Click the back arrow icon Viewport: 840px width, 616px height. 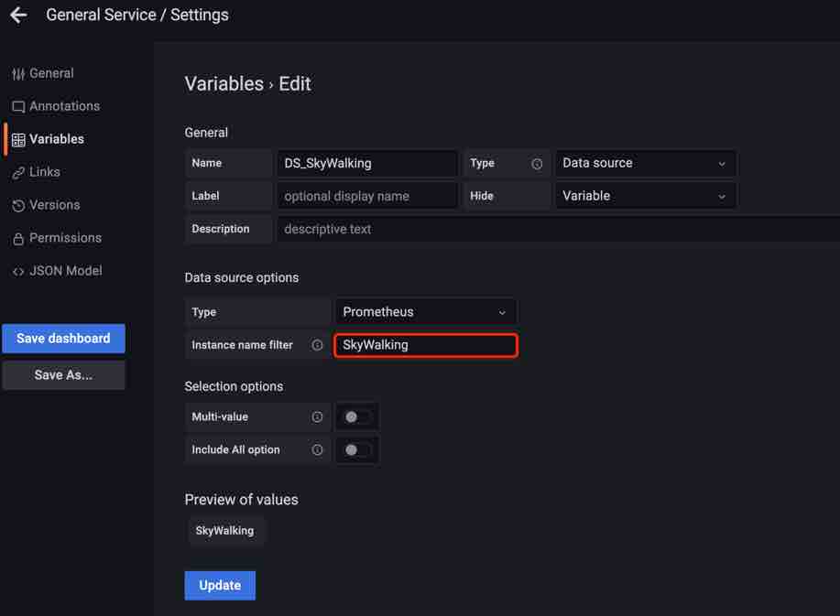tap(18, 16)
